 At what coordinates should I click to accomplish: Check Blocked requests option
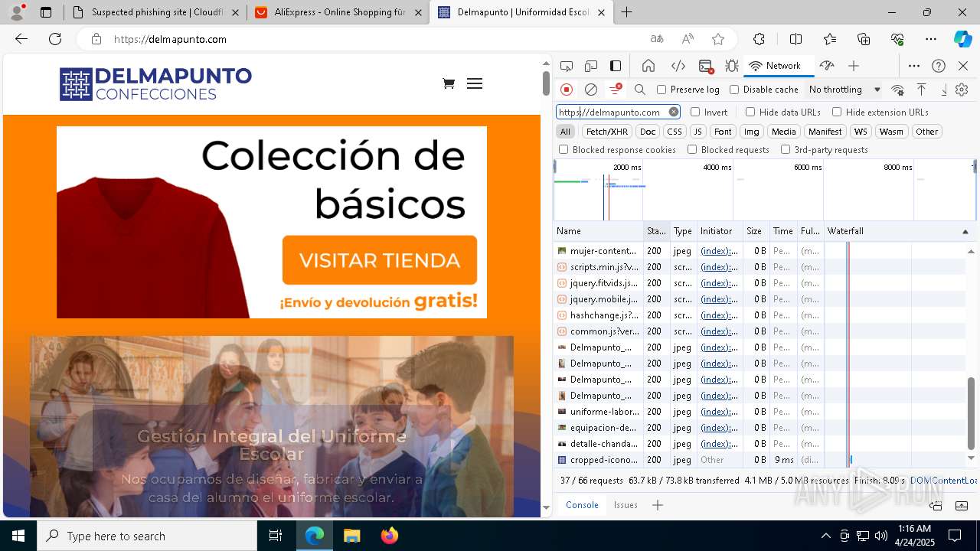pos(692,150)
